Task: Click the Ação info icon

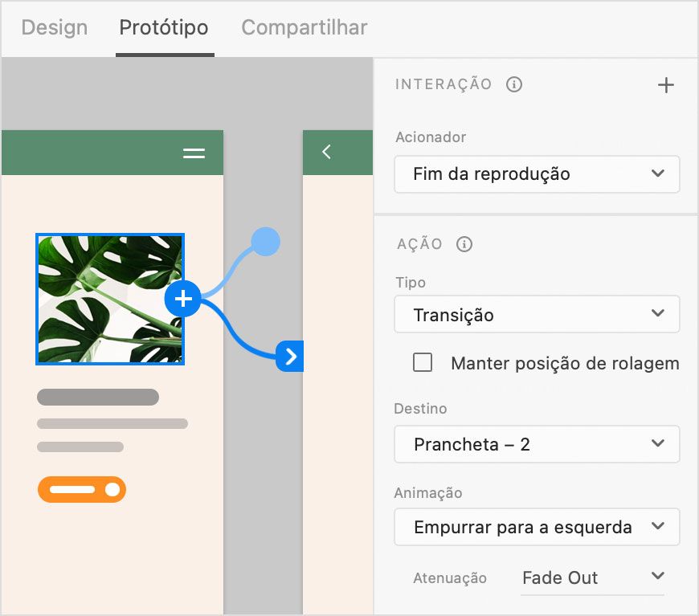Action: 464,244
